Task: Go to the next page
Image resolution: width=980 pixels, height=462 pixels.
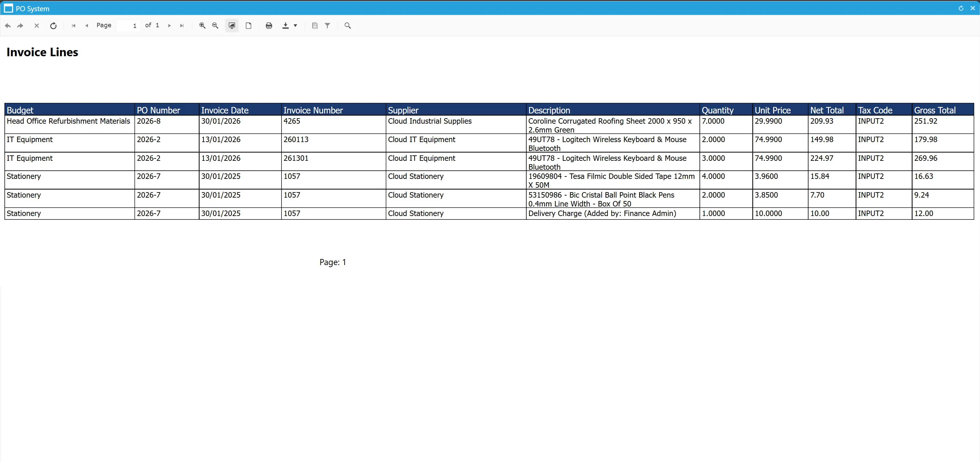Action: tap(169, 26)
